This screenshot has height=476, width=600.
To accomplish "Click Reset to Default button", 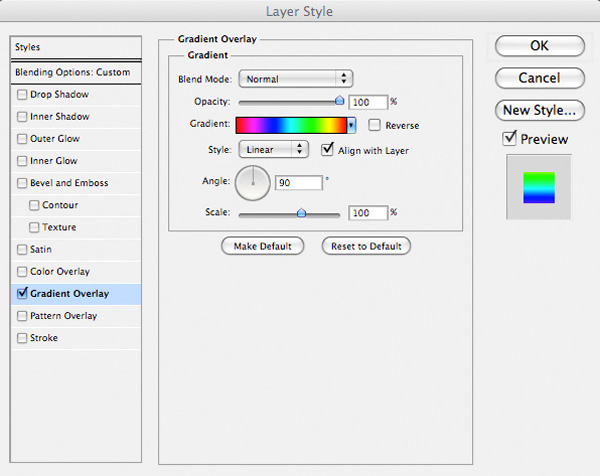I will pyautogui.click(x=366, y=246).
